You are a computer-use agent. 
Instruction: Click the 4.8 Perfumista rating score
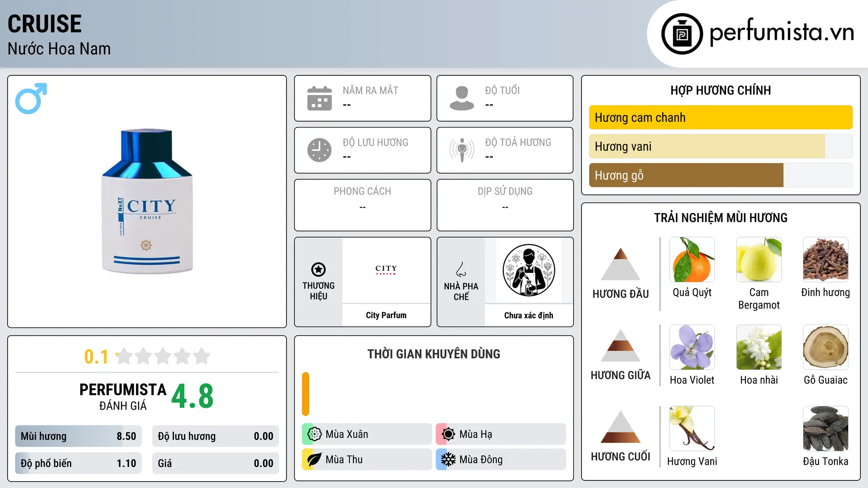coord(192,396)
